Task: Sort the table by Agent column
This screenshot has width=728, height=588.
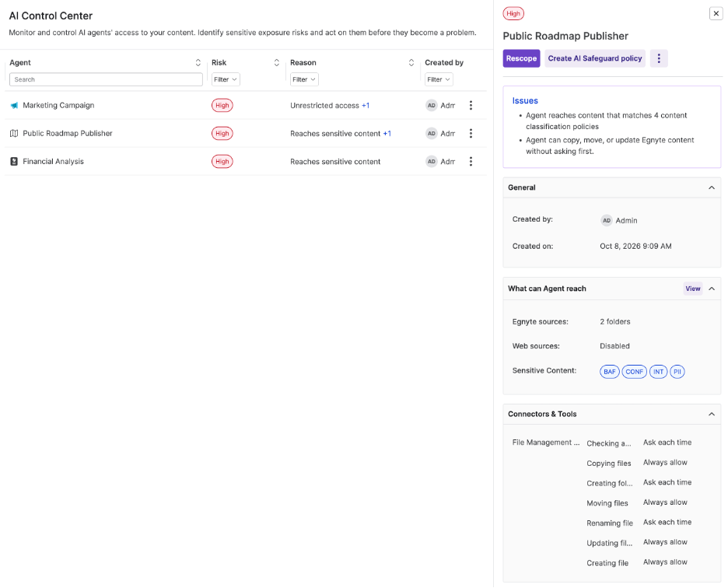Action: coord(198,63)
